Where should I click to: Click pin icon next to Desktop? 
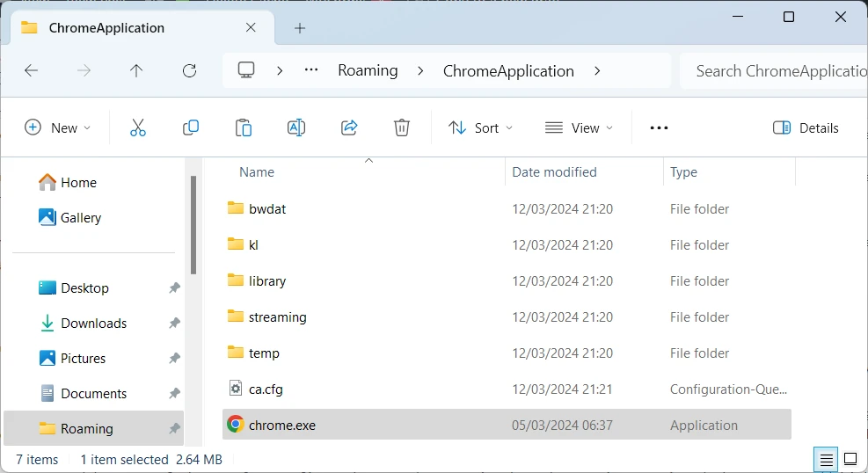(174, 287)
